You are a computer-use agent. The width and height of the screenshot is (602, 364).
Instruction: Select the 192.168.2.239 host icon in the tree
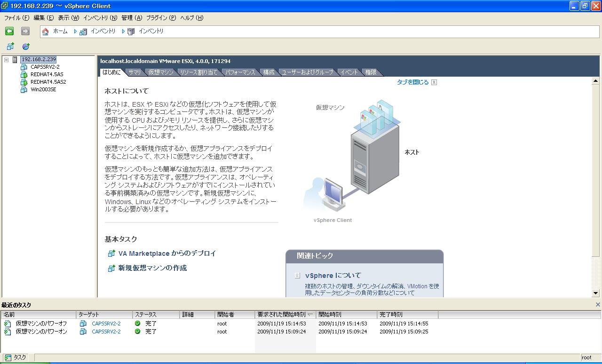click(x=16, y=60)
